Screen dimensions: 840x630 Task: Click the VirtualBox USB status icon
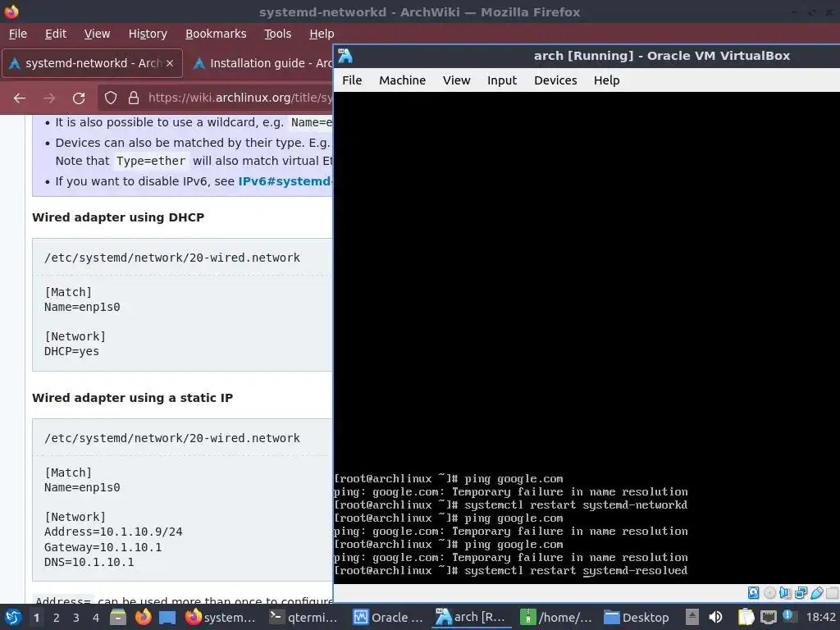[816, 592]
